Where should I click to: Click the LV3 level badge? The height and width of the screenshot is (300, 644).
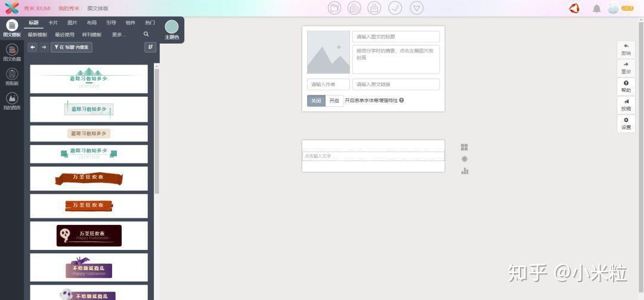tap(627, 8)
